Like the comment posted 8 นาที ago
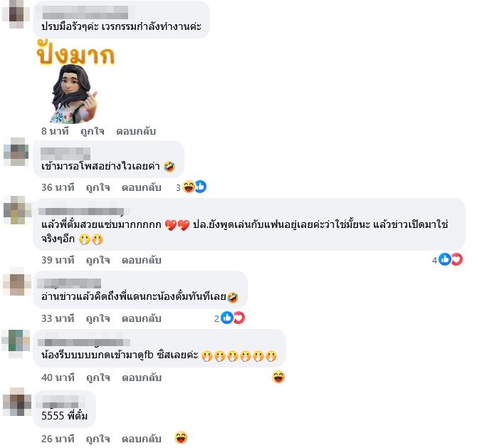 (93, 131)
